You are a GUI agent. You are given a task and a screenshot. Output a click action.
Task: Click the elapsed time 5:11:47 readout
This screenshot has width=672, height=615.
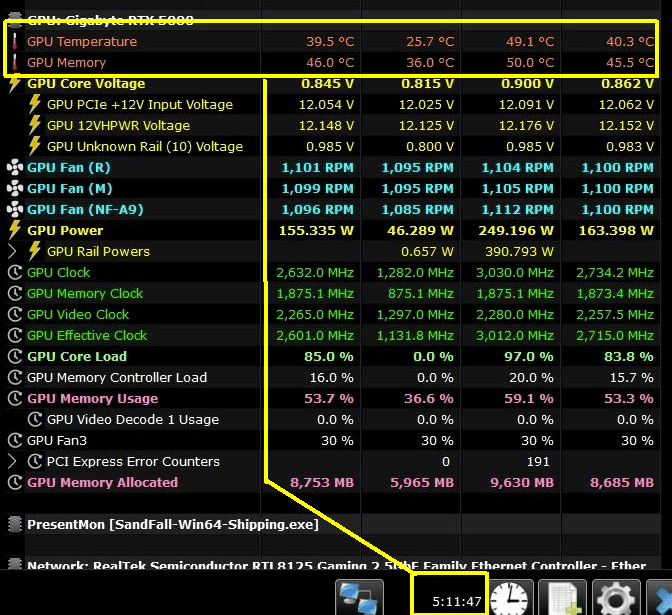[x=456, y=602]
